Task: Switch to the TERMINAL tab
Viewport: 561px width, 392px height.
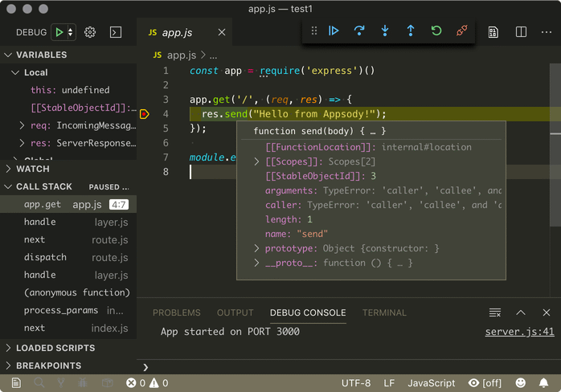Action: click(x=384, y=312)
